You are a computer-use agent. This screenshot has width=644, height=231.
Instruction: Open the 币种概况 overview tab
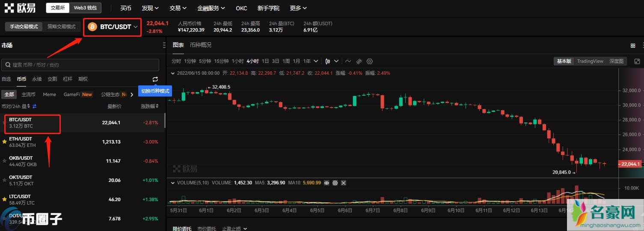(x=200, y=45)
